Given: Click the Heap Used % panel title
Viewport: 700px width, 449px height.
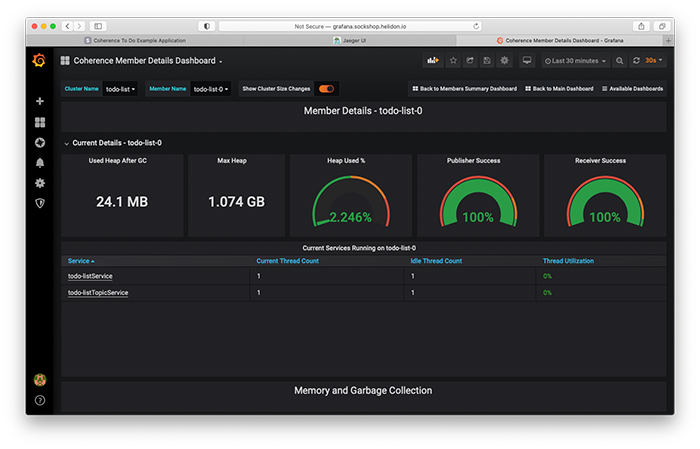Looking at the screenshot, I should pyautogui.click(x=346, y=161).
